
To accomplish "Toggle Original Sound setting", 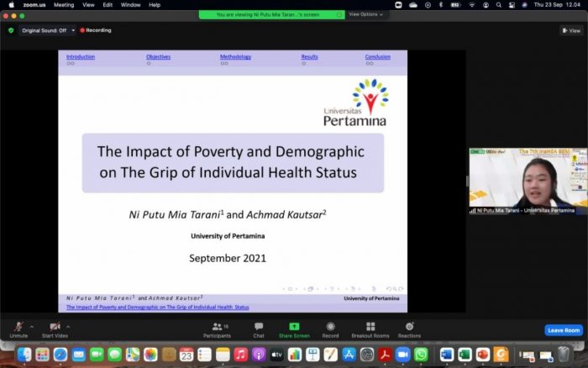I will coord(48,30).
